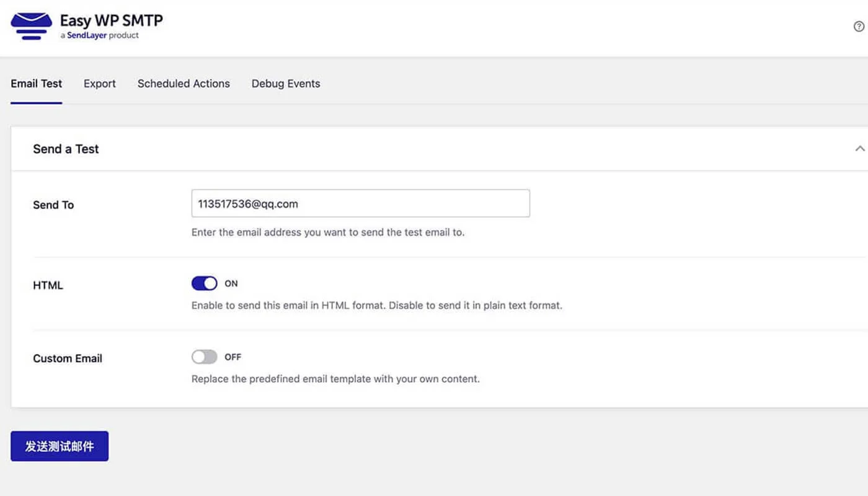Enable the Custom Email toggle

click(204, 356)
